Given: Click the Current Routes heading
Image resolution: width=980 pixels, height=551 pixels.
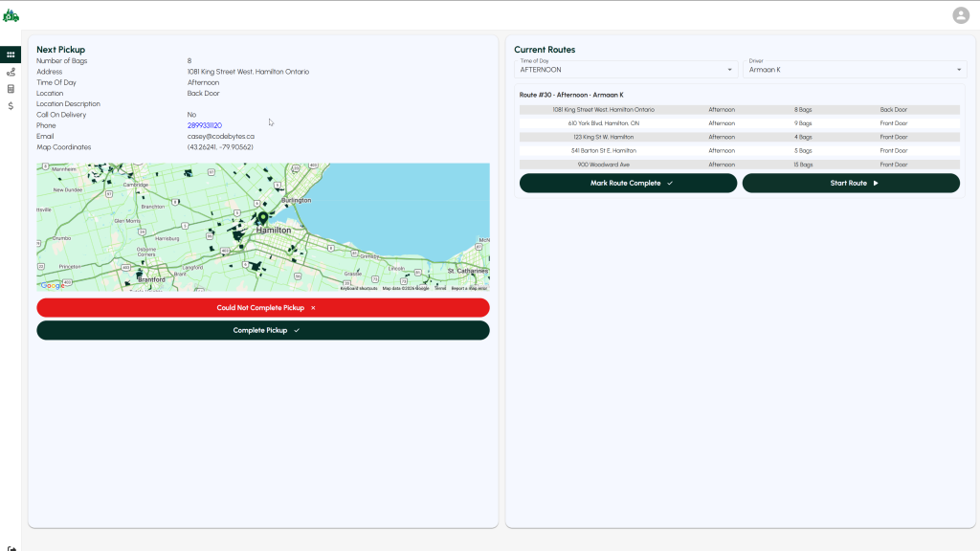Looking at the screenshot, I should tap(545, 50).
